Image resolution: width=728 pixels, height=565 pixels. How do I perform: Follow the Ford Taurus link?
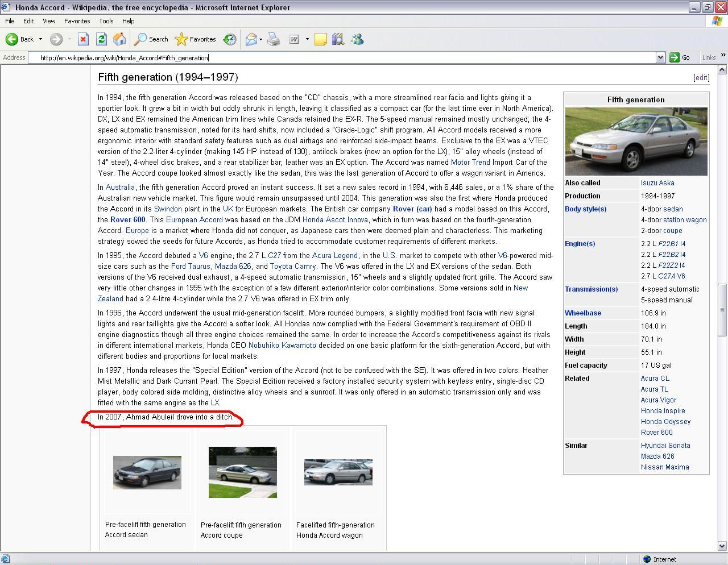pyautogui.click(x=191, y=267)
